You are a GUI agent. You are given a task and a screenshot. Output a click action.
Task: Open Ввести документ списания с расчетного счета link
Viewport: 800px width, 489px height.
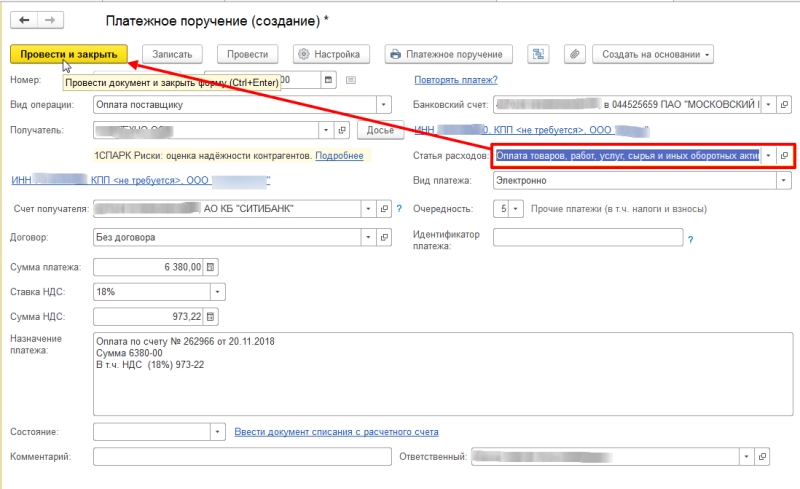pyautogui.click(x=336, y=432)
